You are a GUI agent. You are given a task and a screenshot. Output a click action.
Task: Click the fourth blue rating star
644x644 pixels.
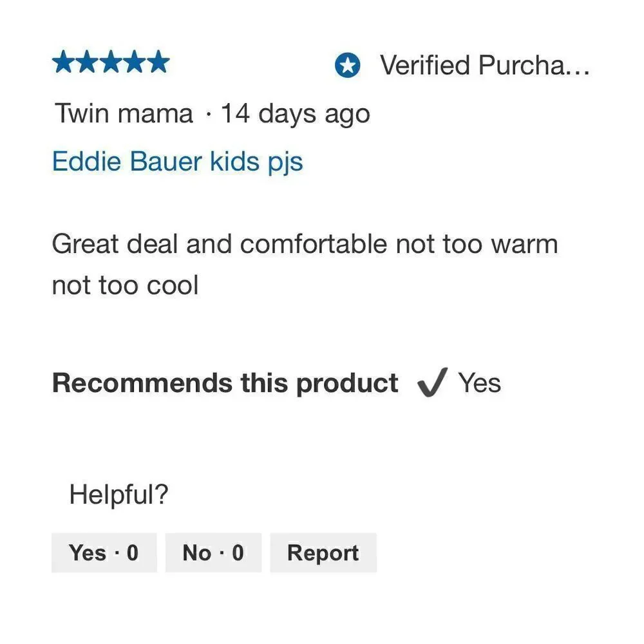[135, 62]
